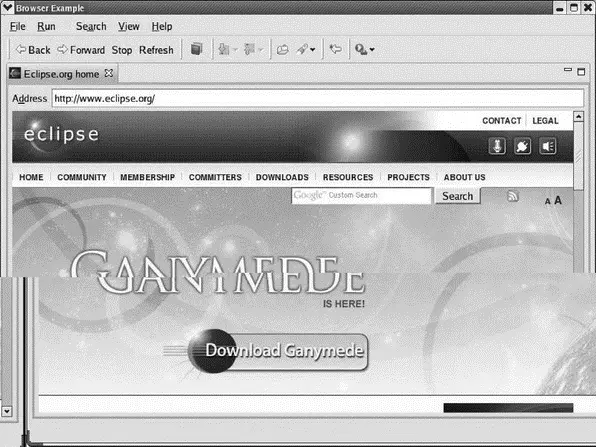Maximize the editor view pane
This screenshot has height=447, width=596.
(581, 71)
